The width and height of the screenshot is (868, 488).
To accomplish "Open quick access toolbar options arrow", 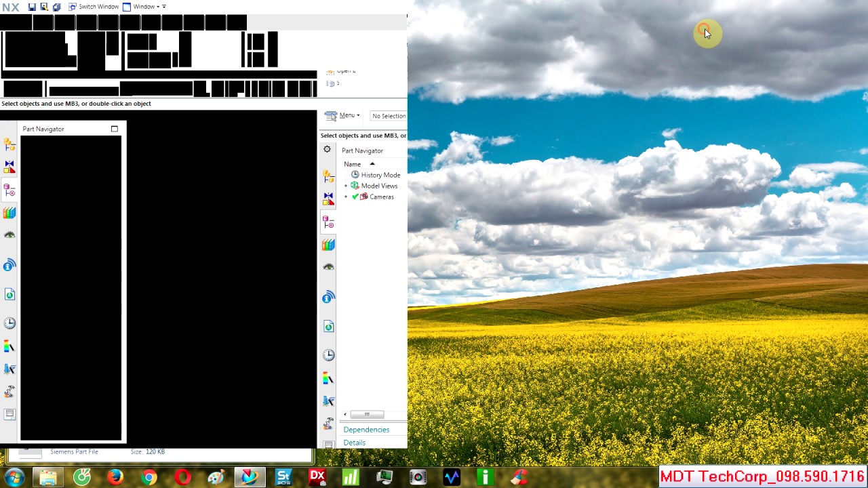I will point(164,7).
